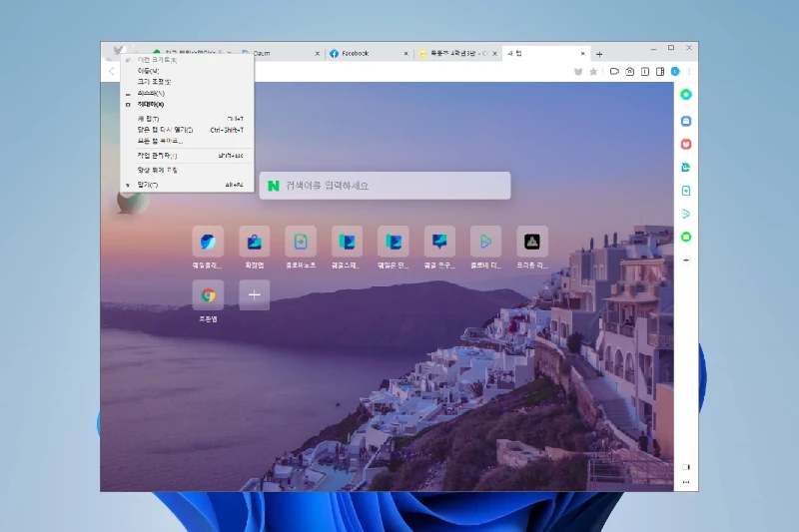This screenshot has height=532, width=799.
Task: Open the sidebar three-dots more options
Action: pyautogui.click(x=686, y=482)
